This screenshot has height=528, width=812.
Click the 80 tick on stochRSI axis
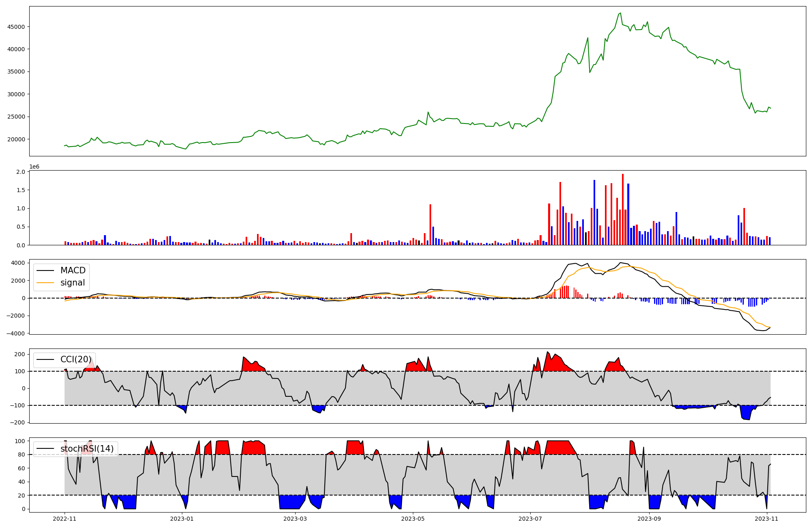[22, 455]
